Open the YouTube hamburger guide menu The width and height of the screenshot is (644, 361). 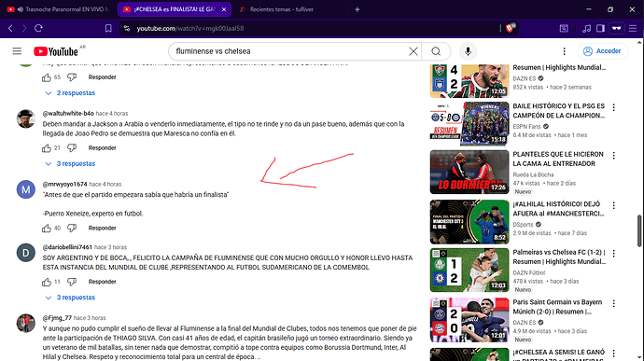click(17, 51)
